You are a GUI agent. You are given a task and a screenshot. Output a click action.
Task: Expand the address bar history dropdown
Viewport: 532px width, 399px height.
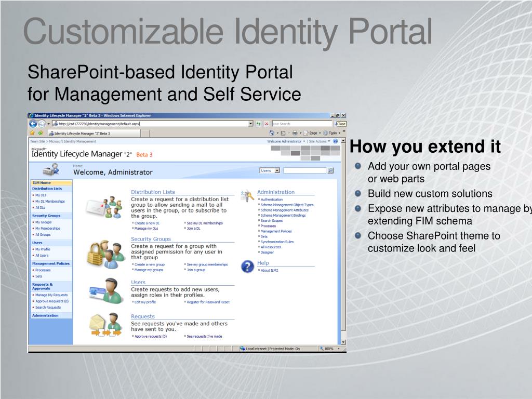[x=251, y=124]
